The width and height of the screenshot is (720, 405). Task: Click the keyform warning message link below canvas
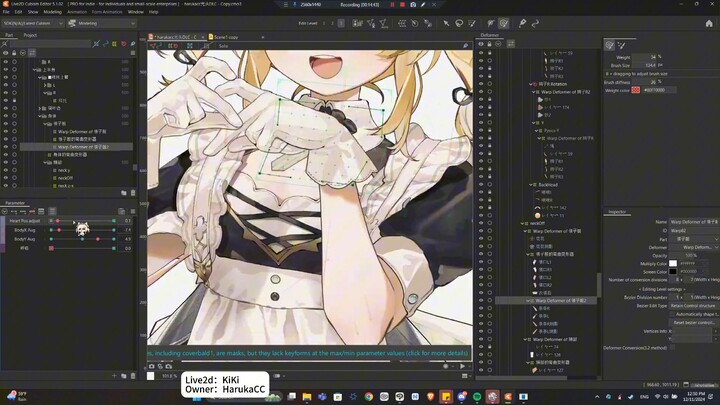coord(309,354)
